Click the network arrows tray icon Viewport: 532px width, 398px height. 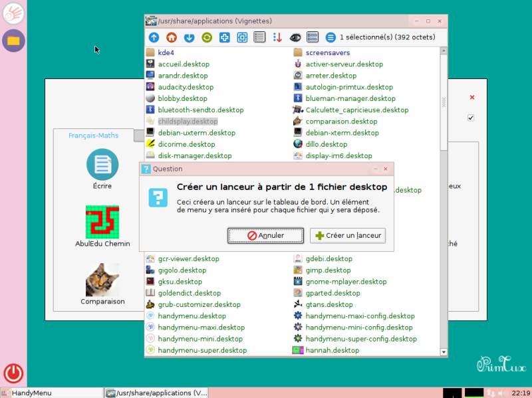tap(491, 393)
